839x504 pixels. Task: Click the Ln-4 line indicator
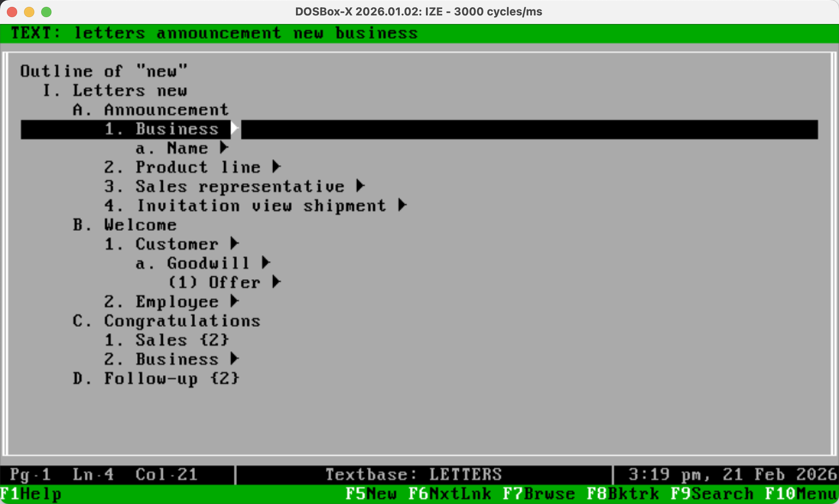93,474
